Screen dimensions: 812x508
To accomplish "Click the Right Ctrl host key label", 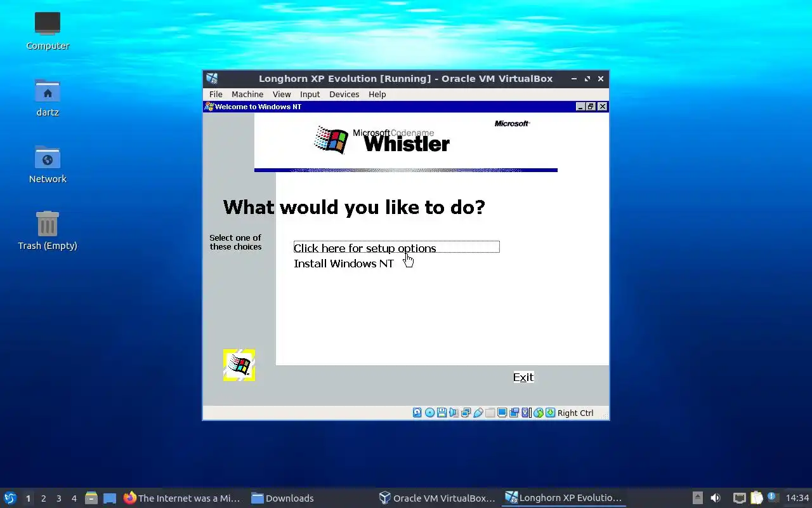I will (575, 413).
